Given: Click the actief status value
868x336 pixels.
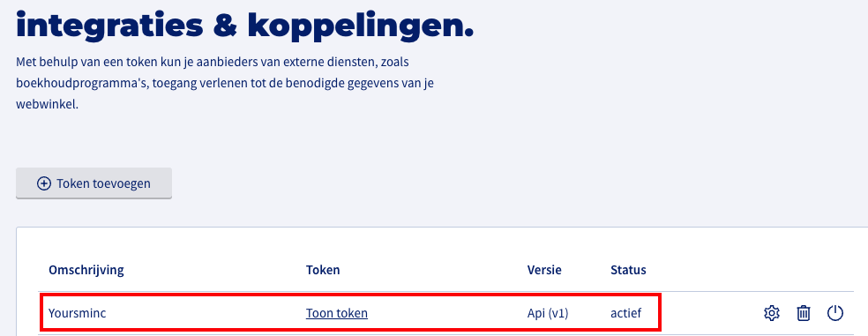Looking at the screenshot, I should tap(625, 313).
